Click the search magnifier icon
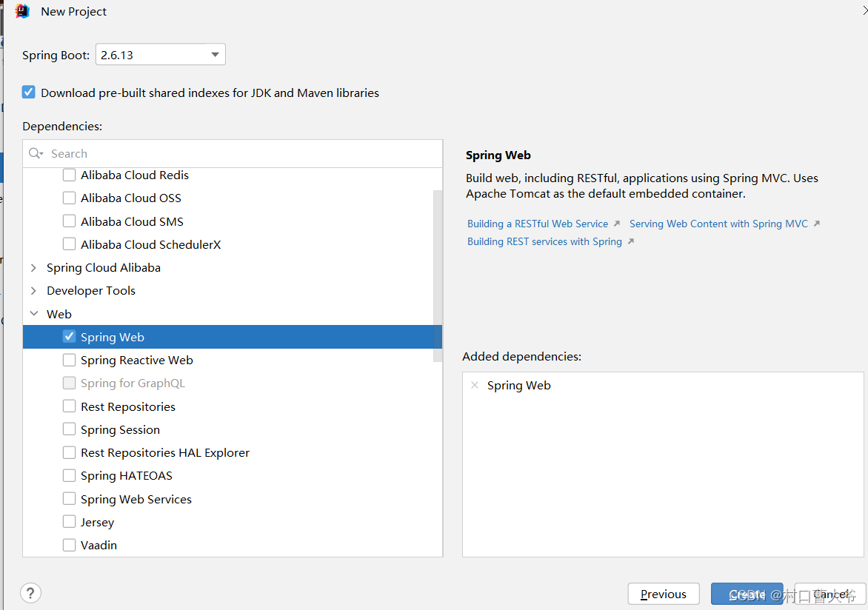This screenshot has width=868, height=610. pos(35,153)
